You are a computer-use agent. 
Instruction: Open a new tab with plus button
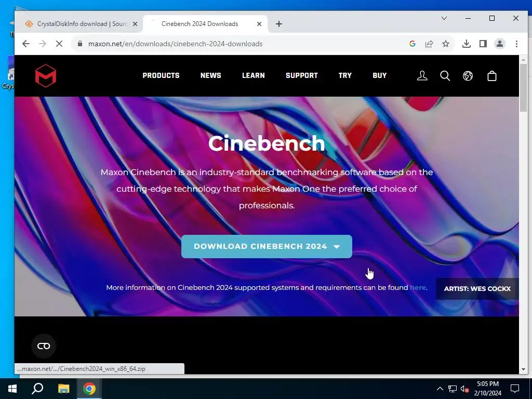[279, 24]
